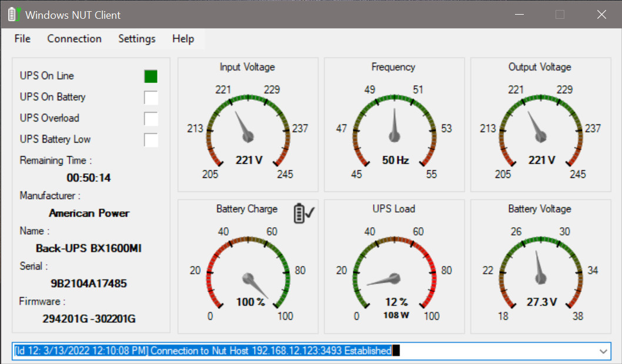The image size is (622, 364).
Task: Toggle the UPS On Battery indicator box
Action: coord(151,97)
